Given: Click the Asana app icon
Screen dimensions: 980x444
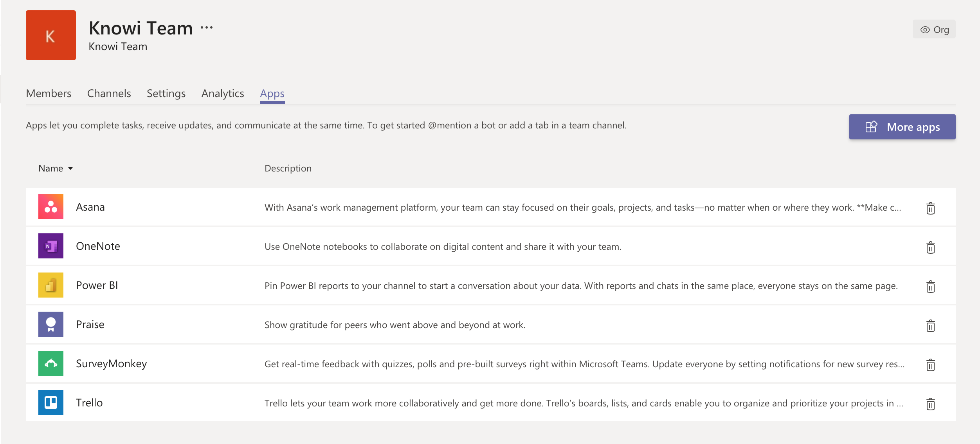Looking at the screenshot, I should 51,207.
